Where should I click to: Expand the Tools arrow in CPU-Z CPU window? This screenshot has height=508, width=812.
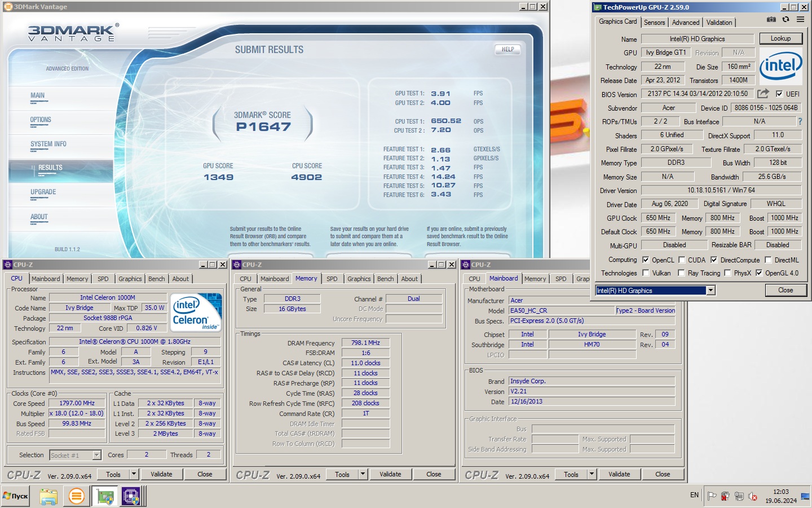(134, 474)
